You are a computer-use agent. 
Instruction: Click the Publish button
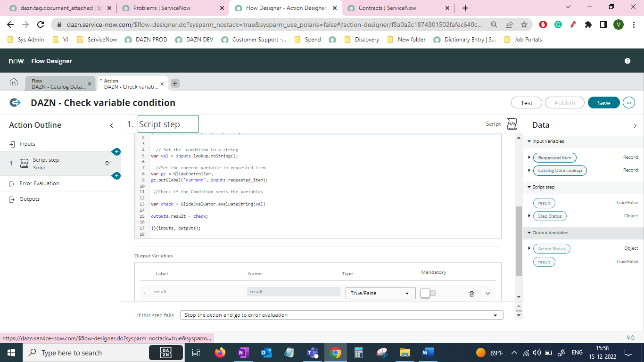tap(565, 103)
